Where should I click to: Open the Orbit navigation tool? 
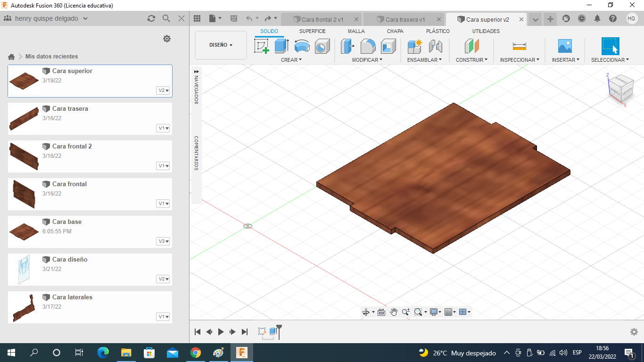(365, 312)
